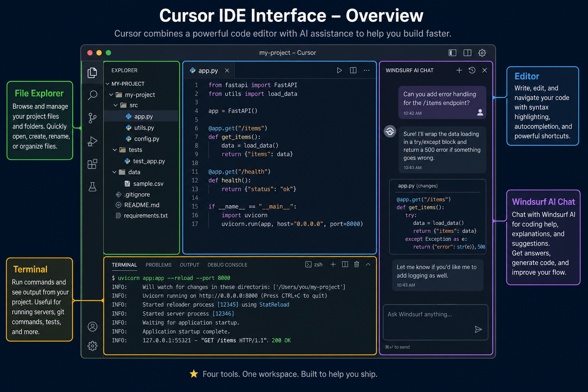The height and width of the screenshot is (392, 588).
Task: Open the Testing flask icon
Action: click(92, 187)
